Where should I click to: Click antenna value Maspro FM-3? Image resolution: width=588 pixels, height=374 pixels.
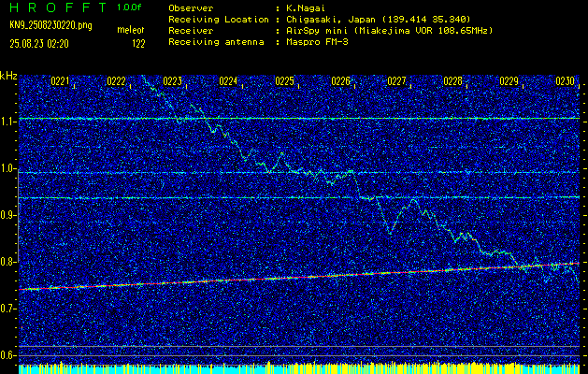(317, 42)
